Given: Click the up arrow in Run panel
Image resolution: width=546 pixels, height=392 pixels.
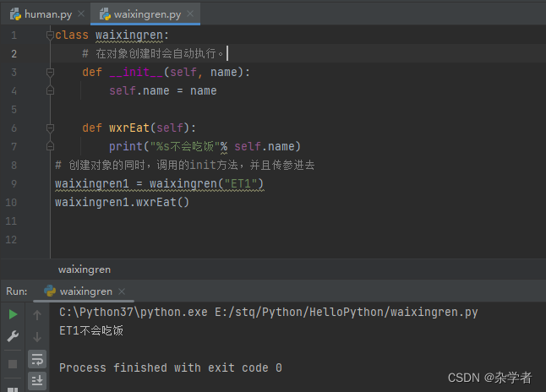Looking at the screenshot, I should (37, 315).
